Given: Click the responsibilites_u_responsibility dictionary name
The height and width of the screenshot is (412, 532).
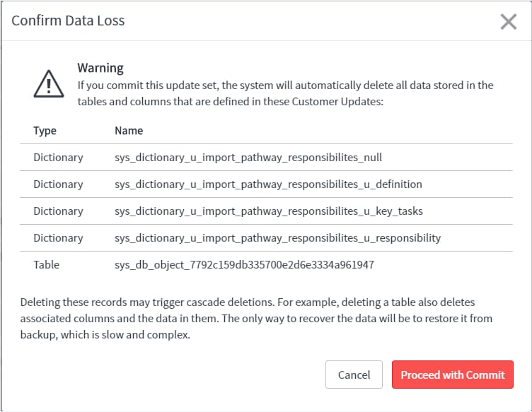Looking at the screenshot, I should (277, 238).
